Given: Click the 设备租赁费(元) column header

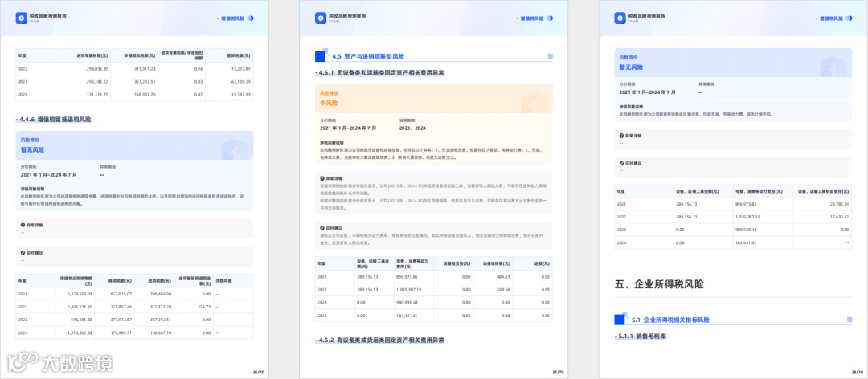Looking at the screenshot, I should [457, 263].
